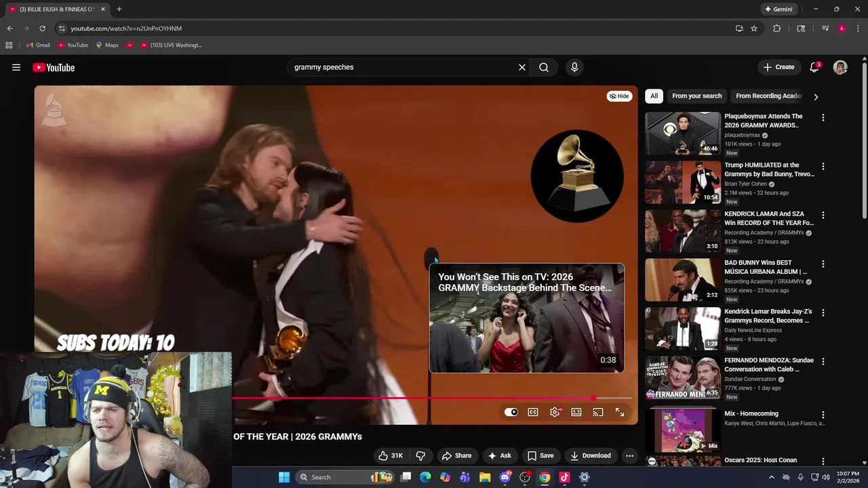This screenshot has width=868, height=488.
Task: Clear the search text with the X
Action: (x=522, y=67)
